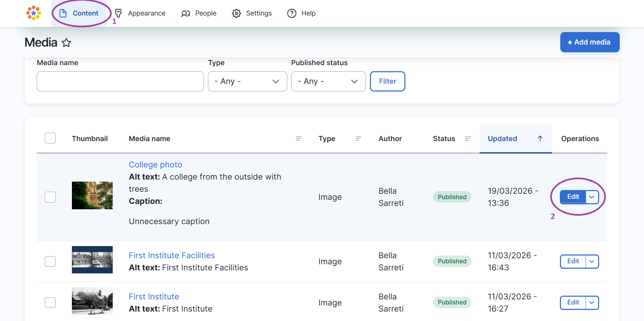The height and width of the screenshot is (321, 644).
Task: Expand the Published status dropdown
Action: [x=328, y=81]
